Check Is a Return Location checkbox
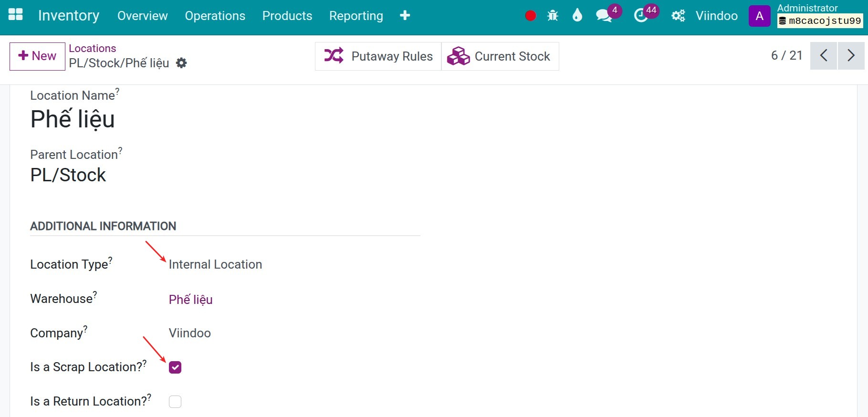868x417 pixels. tap(175, 402)
